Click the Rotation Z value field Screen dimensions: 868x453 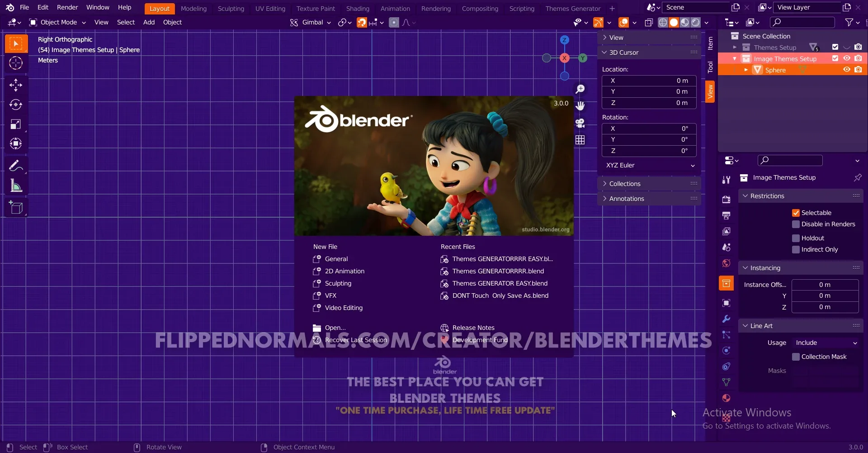point(649,151)
